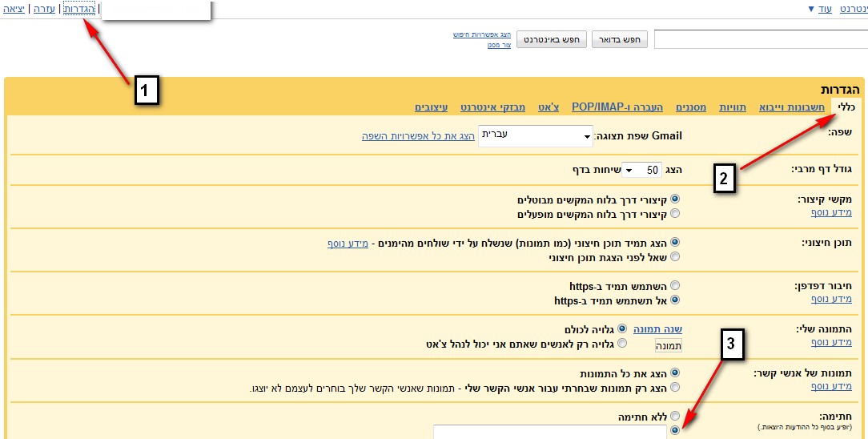Open the הגדרות (Settings) link at top
Viewport: 868px width, 439px height.
(79, 10)
